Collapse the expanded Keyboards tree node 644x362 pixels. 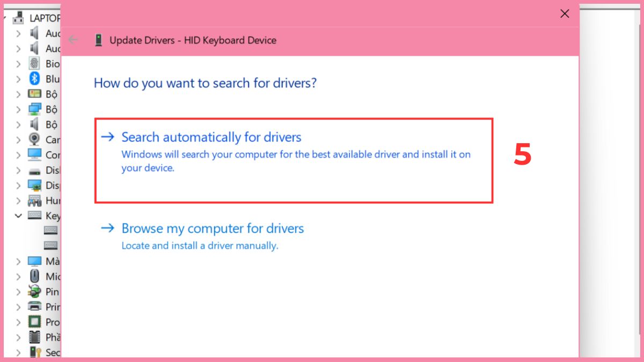coord(19,215)
